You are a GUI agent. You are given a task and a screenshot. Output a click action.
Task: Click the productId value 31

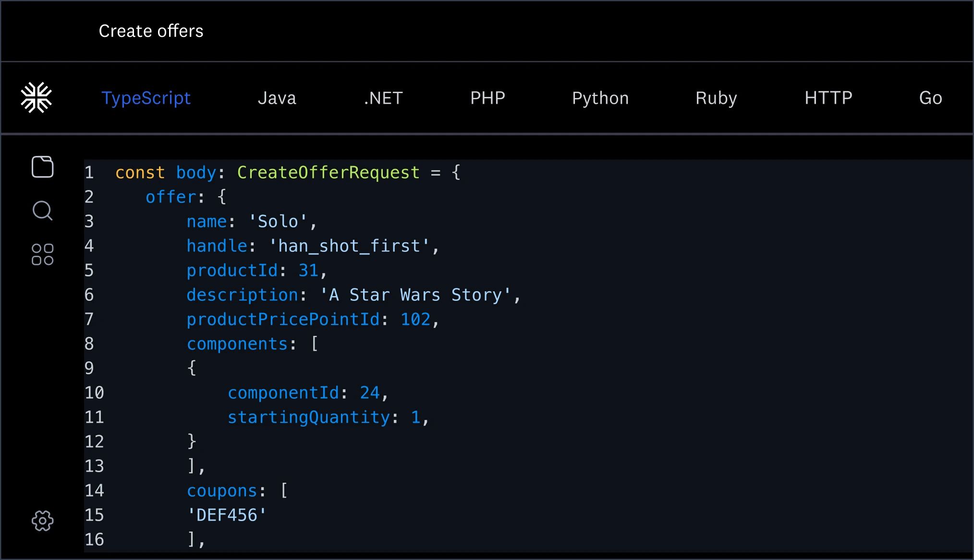[309, 270]
